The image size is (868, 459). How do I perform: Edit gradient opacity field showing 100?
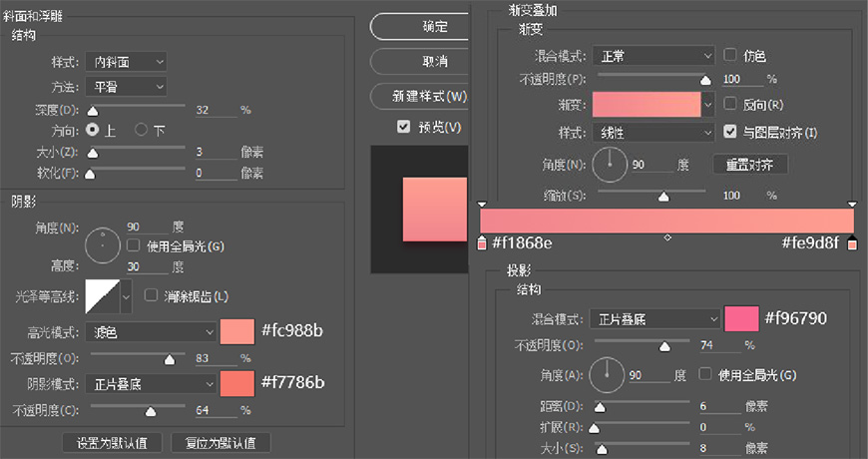(743, 79)
